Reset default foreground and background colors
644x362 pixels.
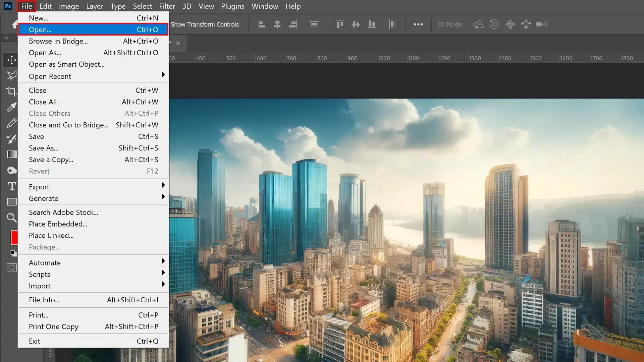click(x=13, y=253)
